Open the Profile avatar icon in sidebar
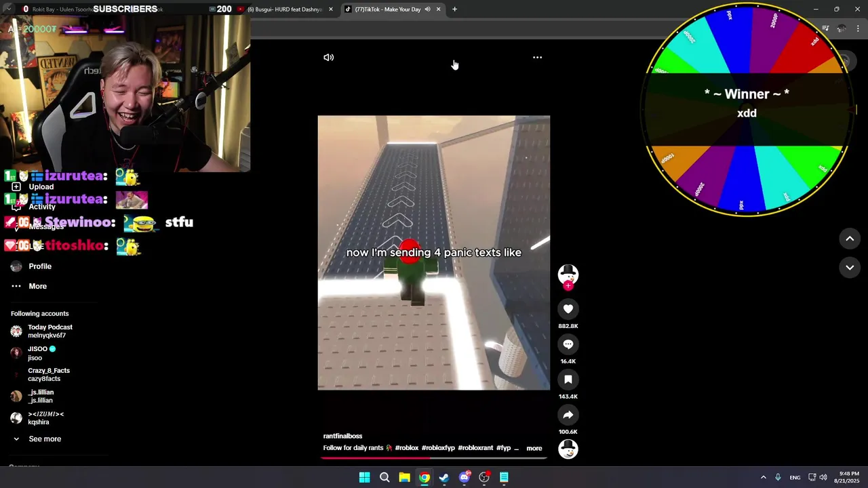The width and height of the screenshot is (868, 488). 16,266
